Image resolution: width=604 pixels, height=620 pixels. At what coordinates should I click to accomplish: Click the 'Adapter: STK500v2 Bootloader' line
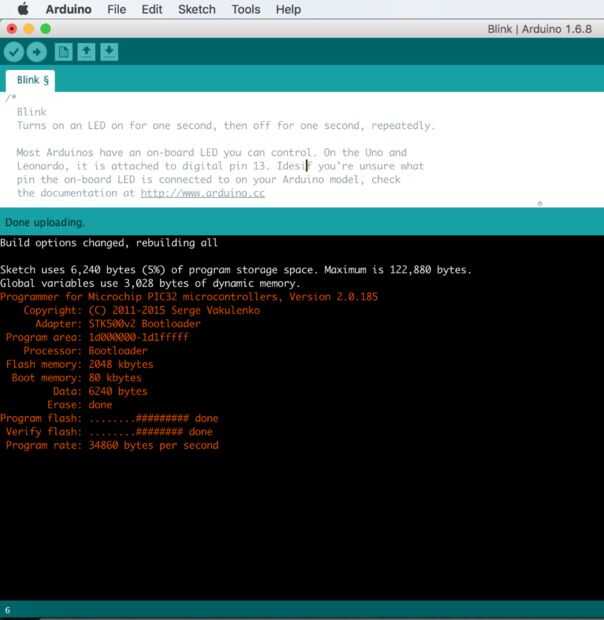(118, 324)
